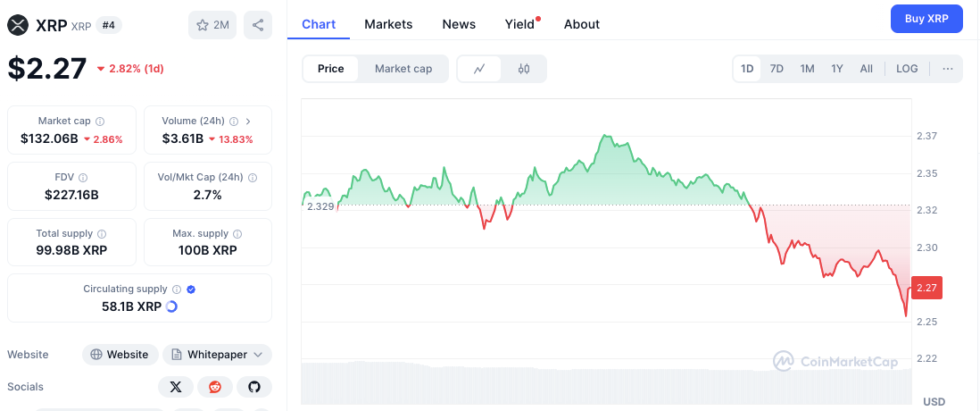Viewport: 980px width, 411px height.
Task: Open Max. supply info icon
Action: pyautogui.click(x=237, y=234)
